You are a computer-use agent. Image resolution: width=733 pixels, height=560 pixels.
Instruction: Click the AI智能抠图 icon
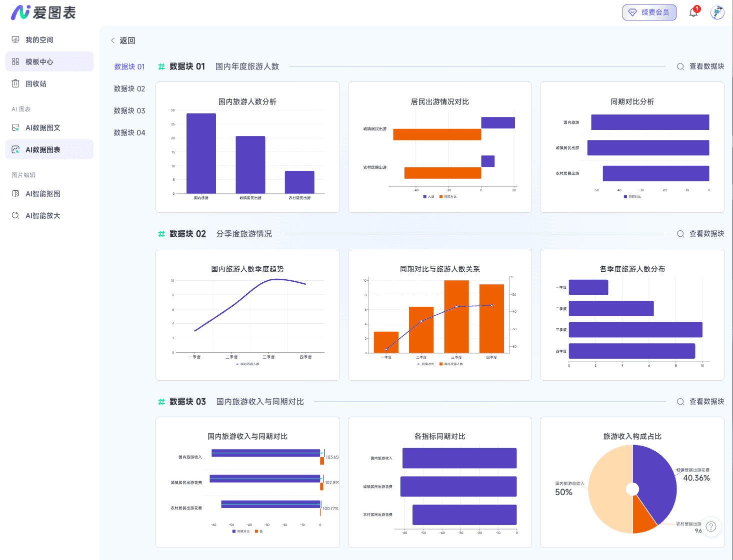(x=15, y=193)
